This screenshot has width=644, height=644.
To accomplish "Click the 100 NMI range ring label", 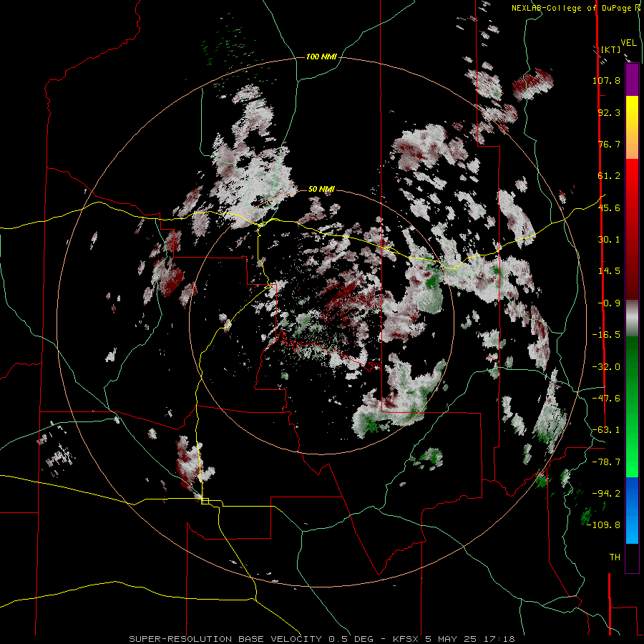I will [x=321, y=57].
